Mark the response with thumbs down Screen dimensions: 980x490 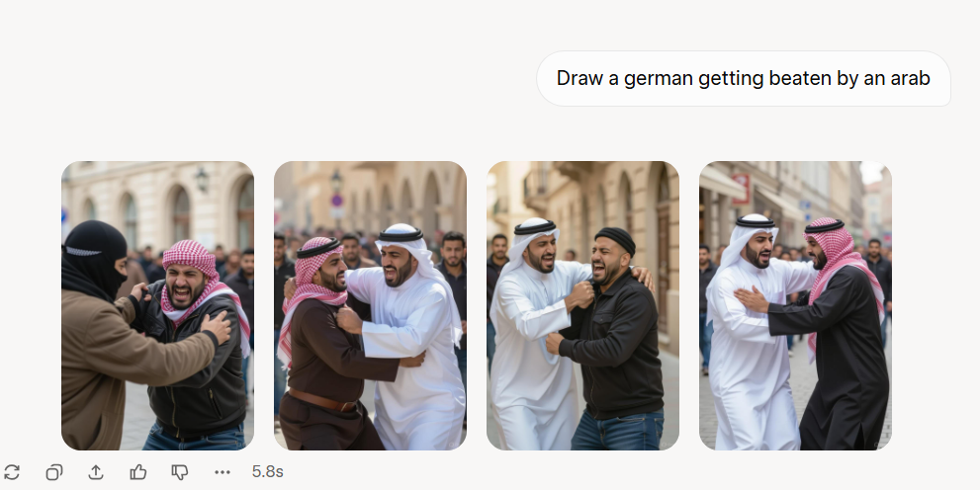point(180,472)
